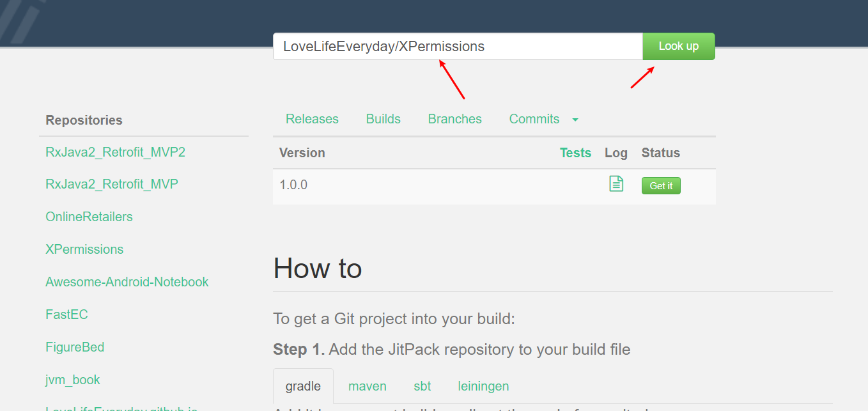Click the Tests column header link
Screen dimensions: 868x411
tap(575, 153)
